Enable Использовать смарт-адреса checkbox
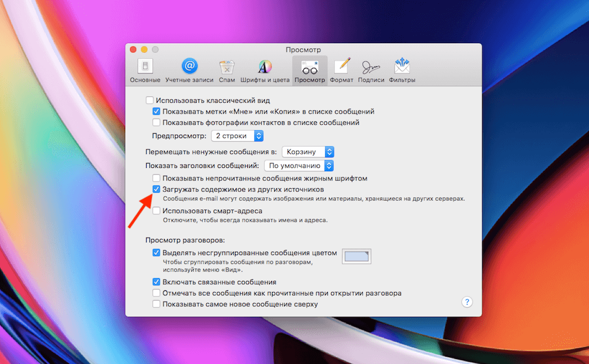Viewport: 589px width, 364px height. (x=157, y=211)
